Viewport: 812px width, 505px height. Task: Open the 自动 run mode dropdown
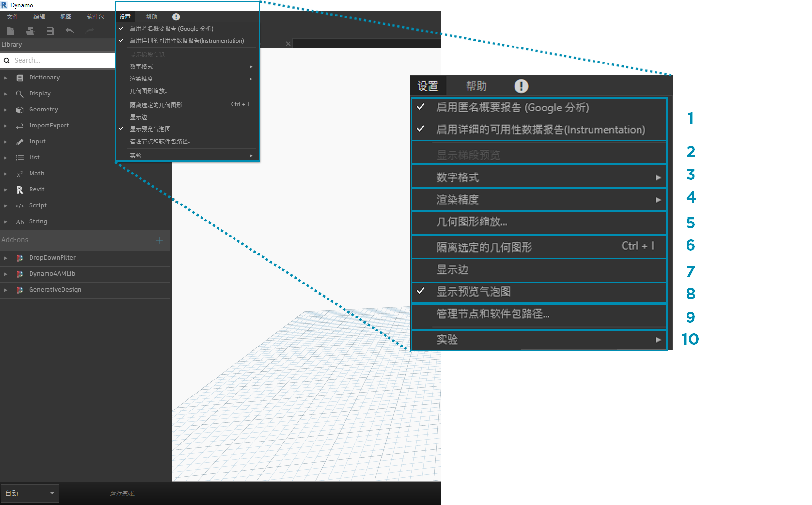click(x=30, y=493)
